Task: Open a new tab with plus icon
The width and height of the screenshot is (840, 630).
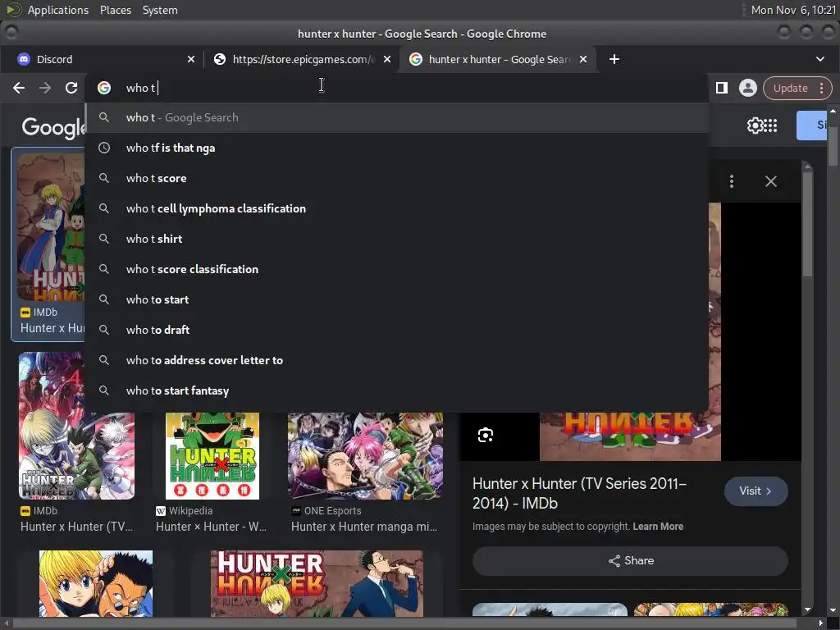Action: (x=614, y=59)
